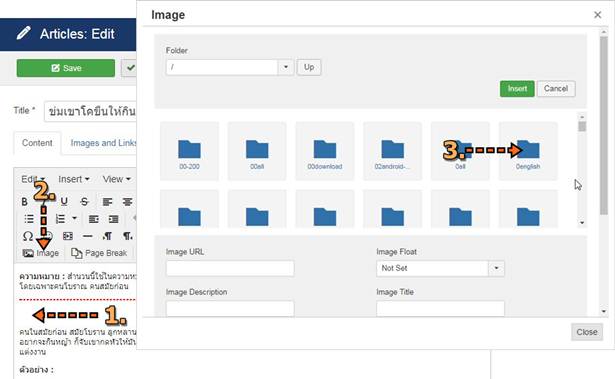Click the Up folder button
The image size is (615, 379).
pyautogui.click(x=309, y=67)
